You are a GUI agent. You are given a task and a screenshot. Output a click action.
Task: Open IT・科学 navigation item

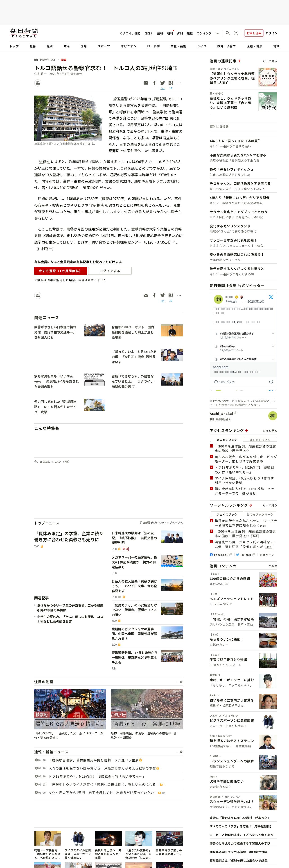pos(154,46)
